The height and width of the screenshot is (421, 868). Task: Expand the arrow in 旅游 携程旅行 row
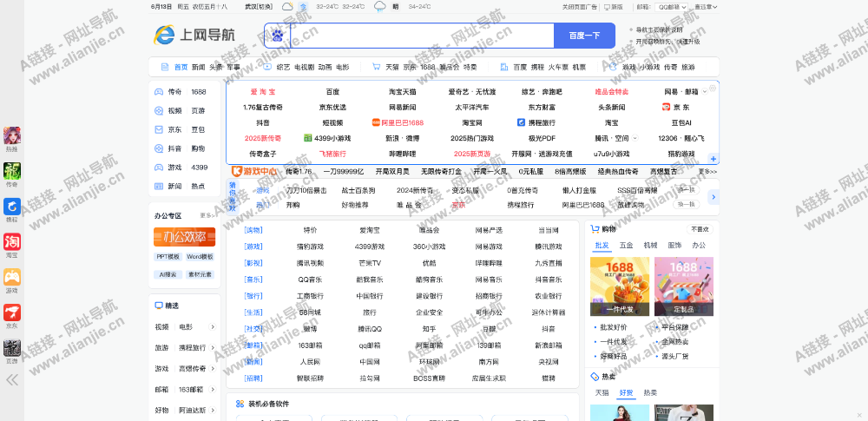(x=212, y=348)
